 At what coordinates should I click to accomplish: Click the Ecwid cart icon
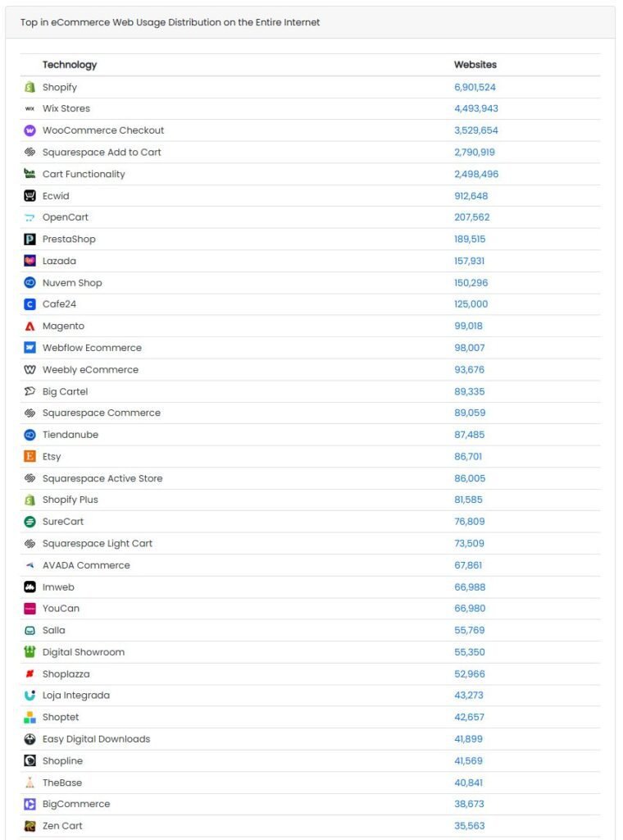point(30,196)
